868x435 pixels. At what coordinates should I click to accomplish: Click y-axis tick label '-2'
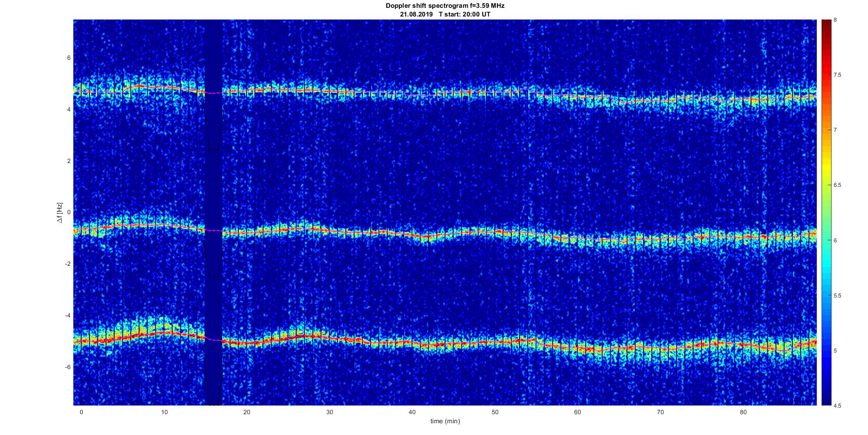(67, 264)
